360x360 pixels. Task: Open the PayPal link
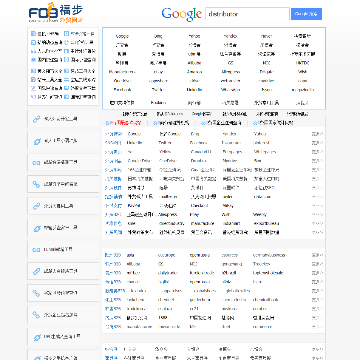(x=134, y=206)
